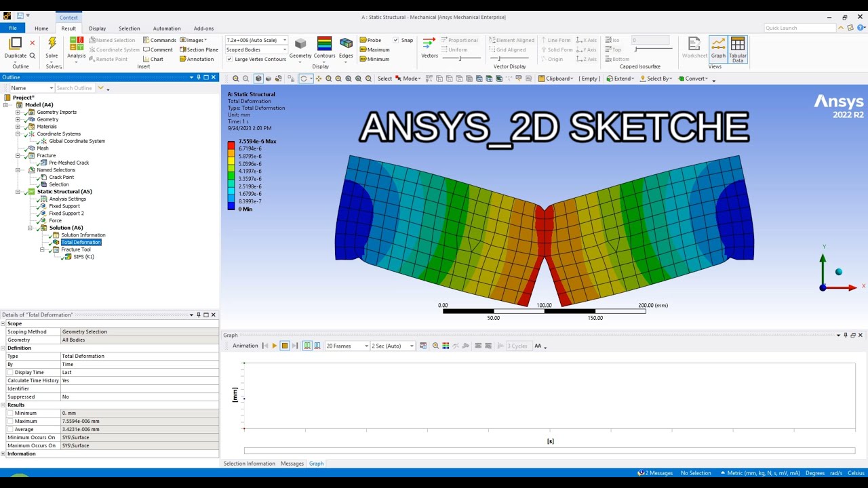Open the Duplicate tool
868x488 pixels.
pos(15,47)
